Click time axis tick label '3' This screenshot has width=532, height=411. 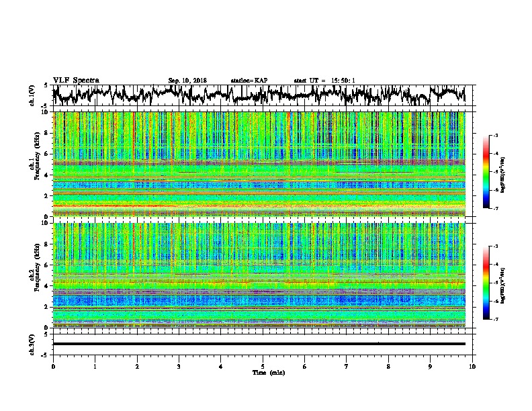click(179, 367)
